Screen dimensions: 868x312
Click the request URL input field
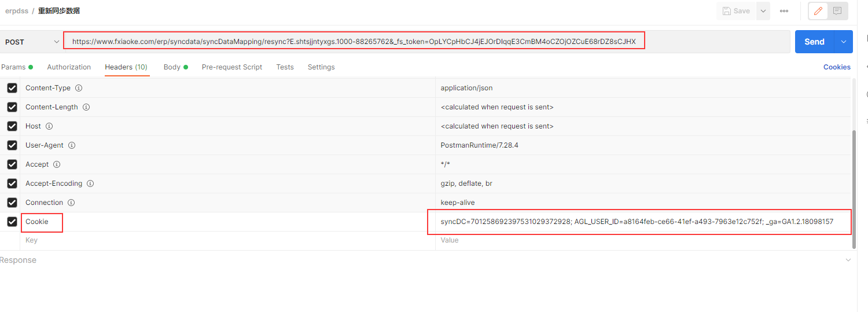tap(427, 42)
